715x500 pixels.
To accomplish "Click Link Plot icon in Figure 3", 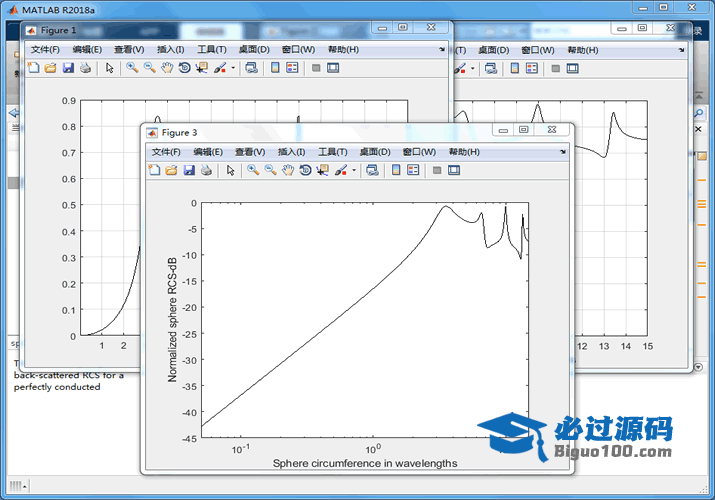I will (x=372, y=170).
